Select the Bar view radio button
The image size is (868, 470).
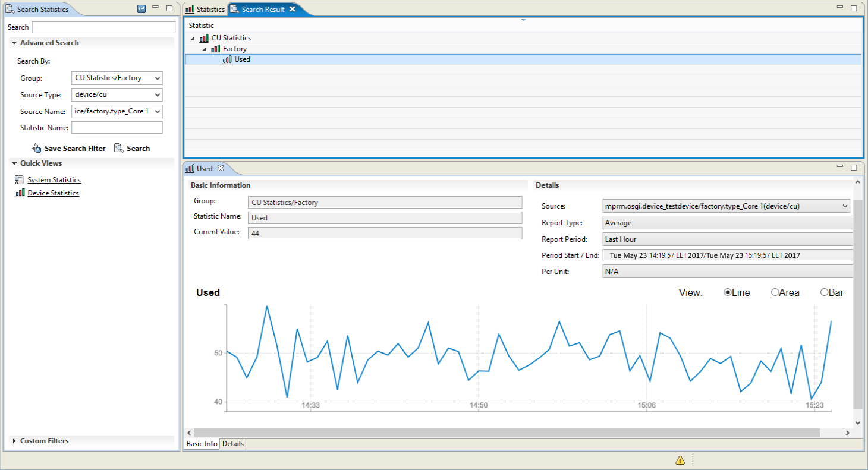(x=824, y=292)
